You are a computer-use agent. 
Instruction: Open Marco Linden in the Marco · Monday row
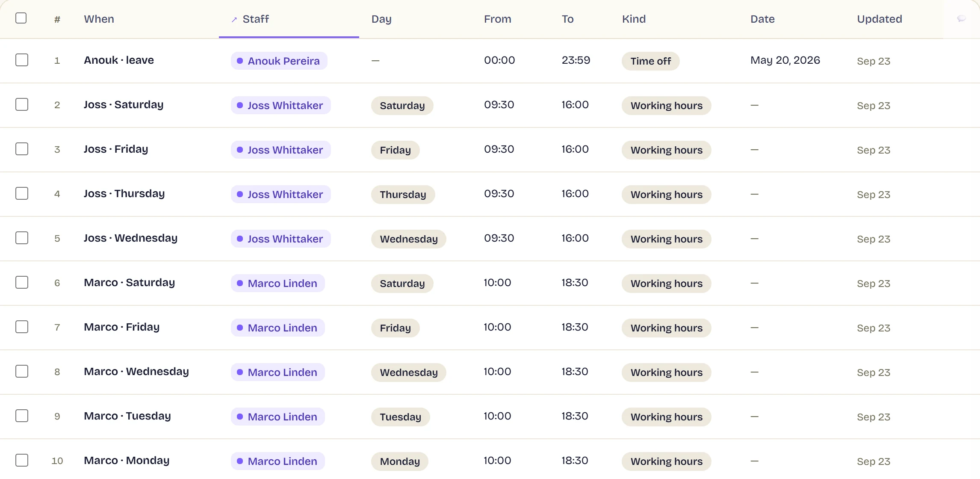tap(278, 461)
